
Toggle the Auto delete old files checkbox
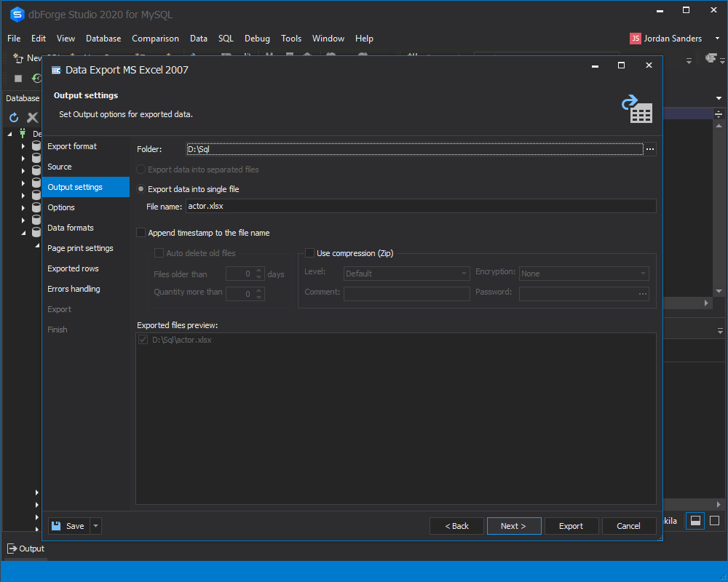tap(159, 253)
